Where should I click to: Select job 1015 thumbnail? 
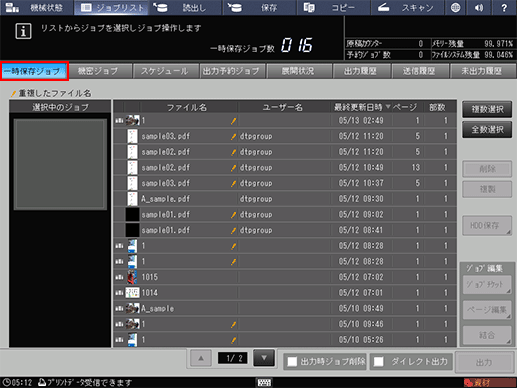click(132, 277)
